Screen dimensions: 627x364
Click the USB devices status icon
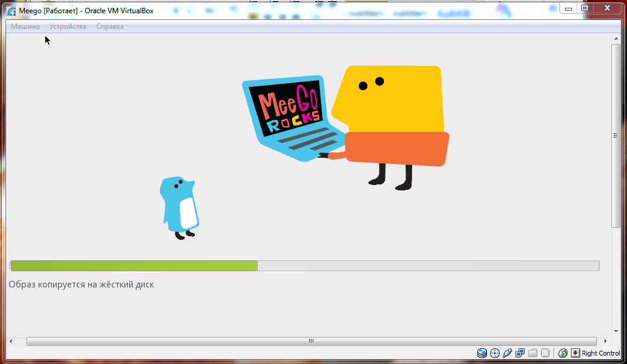(508, 353)
